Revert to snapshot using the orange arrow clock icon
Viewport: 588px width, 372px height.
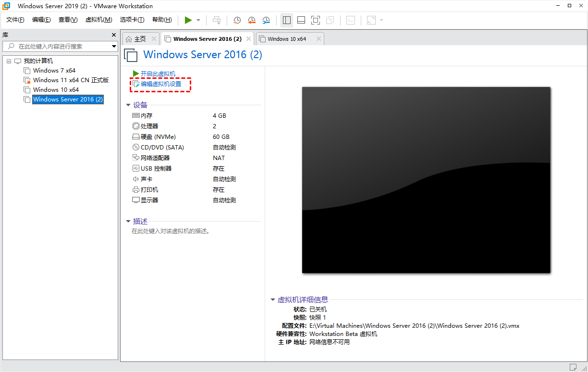(x=252, y=20)
